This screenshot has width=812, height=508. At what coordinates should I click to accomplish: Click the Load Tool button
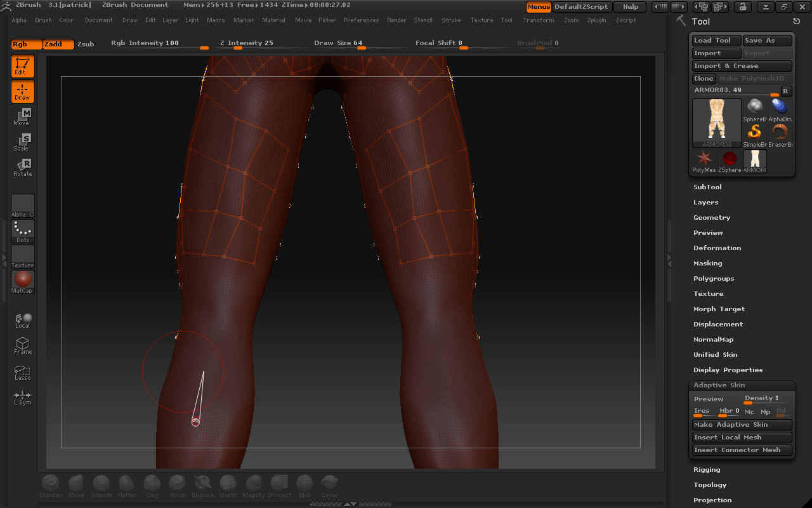[716, 41]
